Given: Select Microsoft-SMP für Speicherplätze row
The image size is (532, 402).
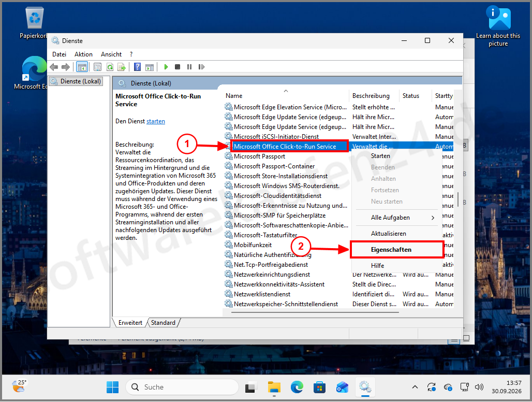Looking at the screenshot, I should [287, 216].
